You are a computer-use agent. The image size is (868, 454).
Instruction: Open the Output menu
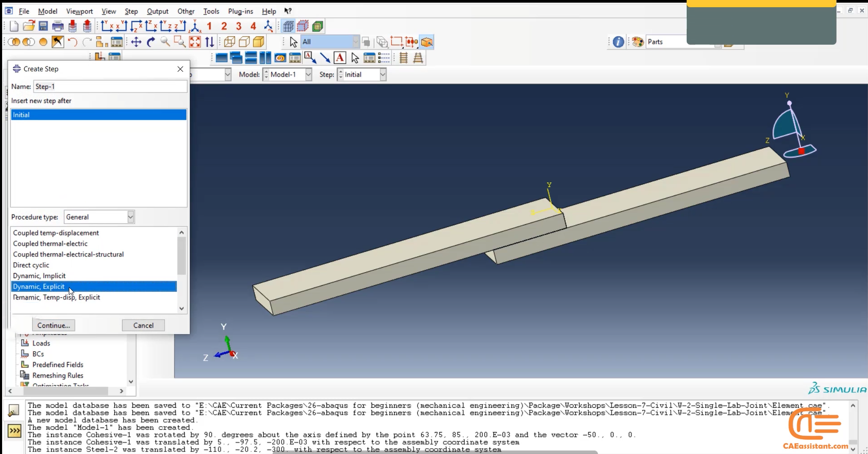pos(157,11)
